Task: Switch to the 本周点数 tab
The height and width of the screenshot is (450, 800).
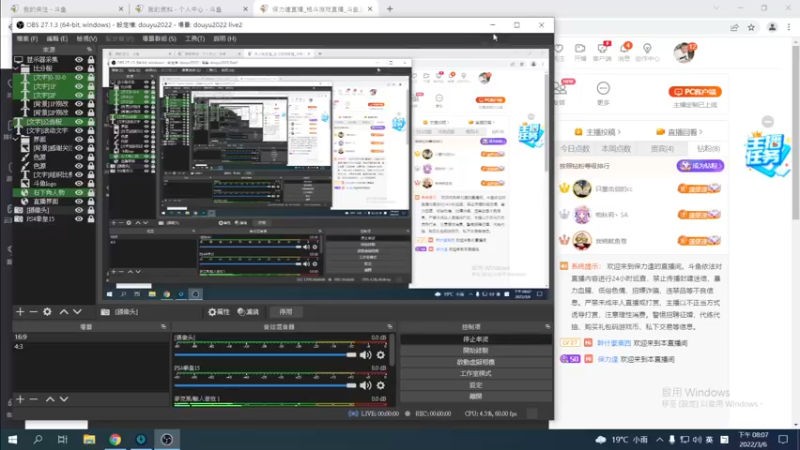Action: click(x=616, y=149)
